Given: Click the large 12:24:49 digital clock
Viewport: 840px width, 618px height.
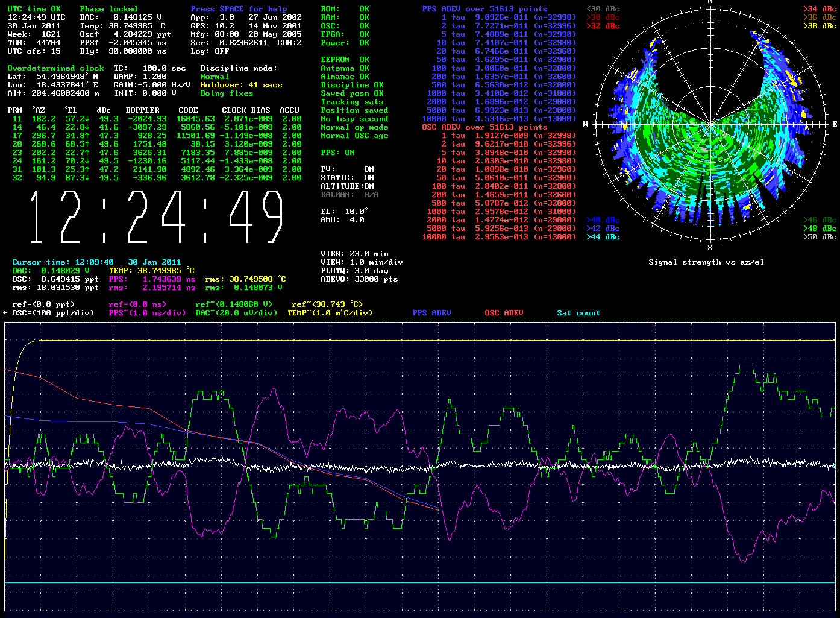Looking at the screenshot, I should point(157,217).
